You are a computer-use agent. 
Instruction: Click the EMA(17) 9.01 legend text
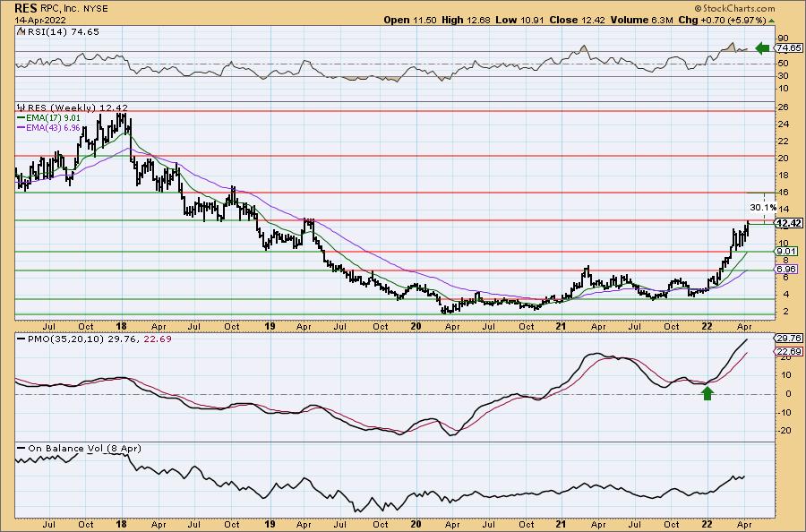pyautogui.click(x=53, y=117)
